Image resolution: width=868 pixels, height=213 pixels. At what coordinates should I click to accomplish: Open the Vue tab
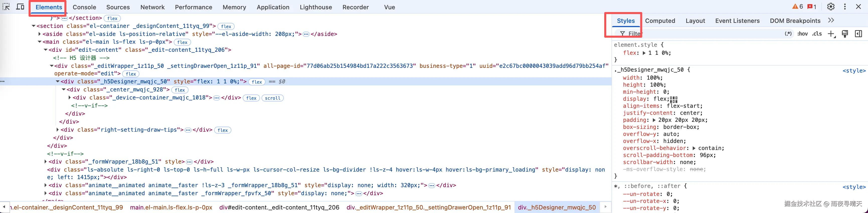(x=390, y=7)
